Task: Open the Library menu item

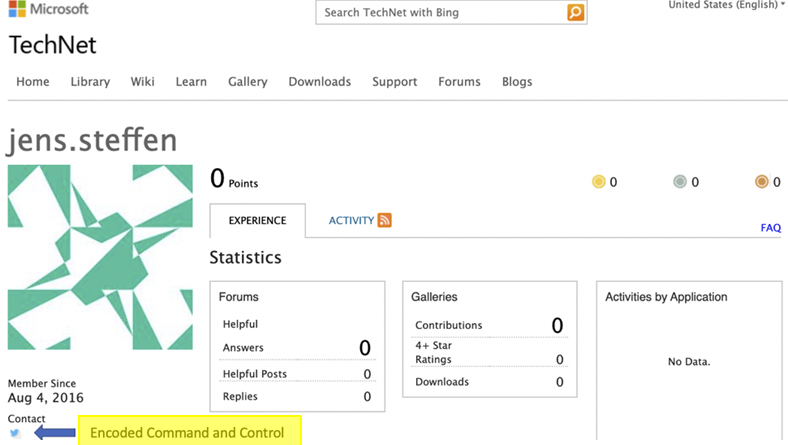Action: (x=90, y=82)
